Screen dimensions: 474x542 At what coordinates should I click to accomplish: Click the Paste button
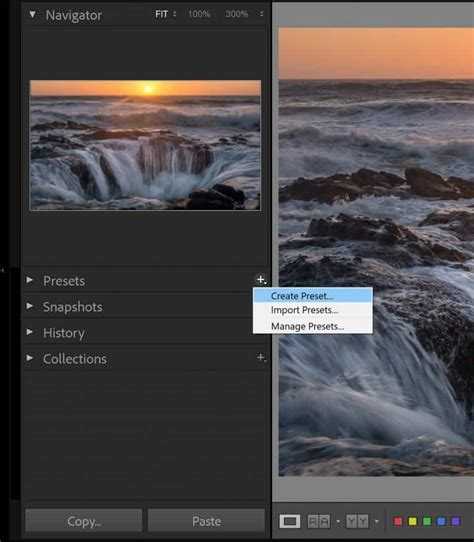point(206,521)
